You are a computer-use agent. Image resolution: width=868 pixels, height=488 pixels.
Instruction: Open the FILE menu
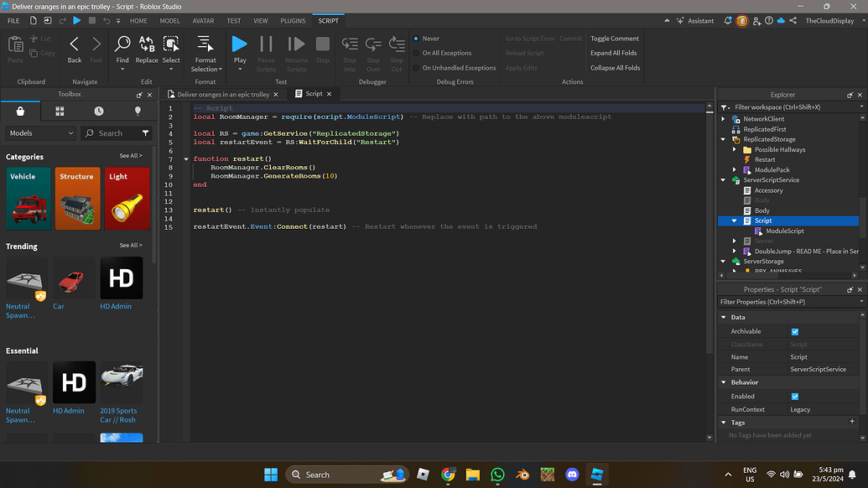coord(13,20)
